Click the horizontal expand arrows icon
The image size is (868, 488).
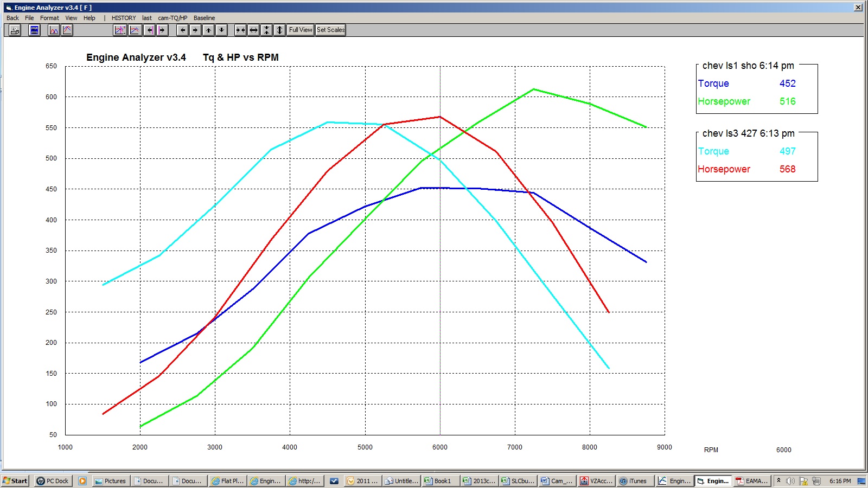pyautogui.click(x=253, y=30)
